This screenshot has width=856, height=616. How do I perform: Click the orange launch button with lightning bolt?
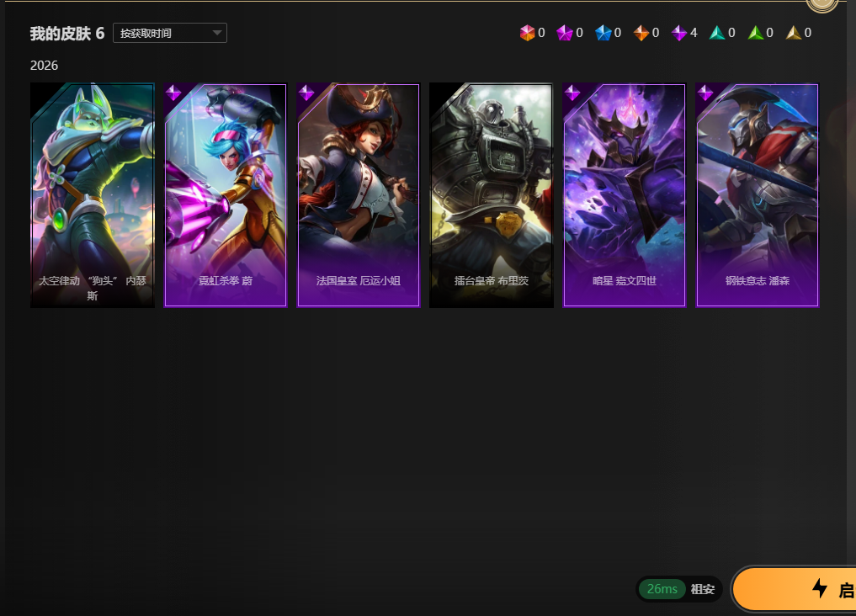click(795, 589)
